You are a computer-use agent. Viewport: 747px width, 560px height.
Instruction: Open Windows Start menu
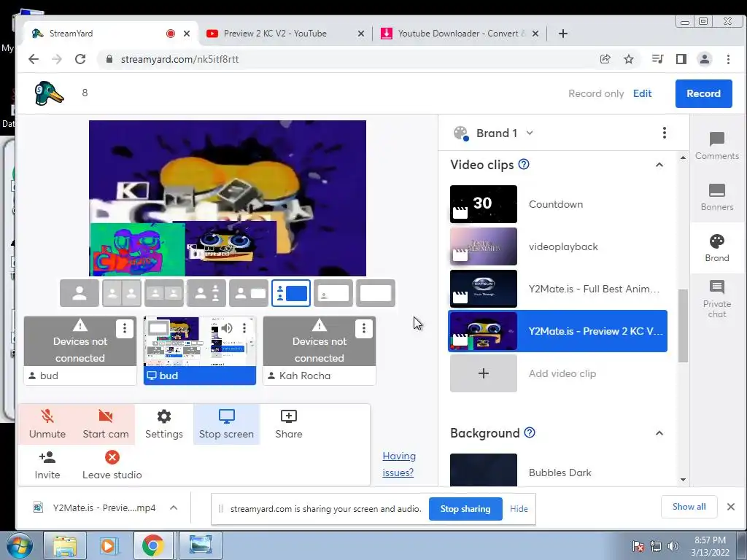coord(18,545)
